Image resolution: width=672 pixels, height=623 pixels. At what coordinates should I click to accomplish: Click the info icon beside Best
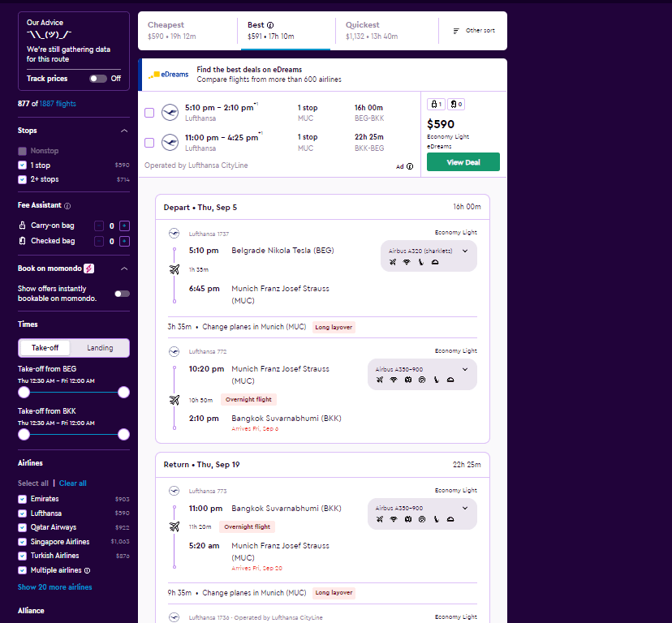tap(270, 25)
